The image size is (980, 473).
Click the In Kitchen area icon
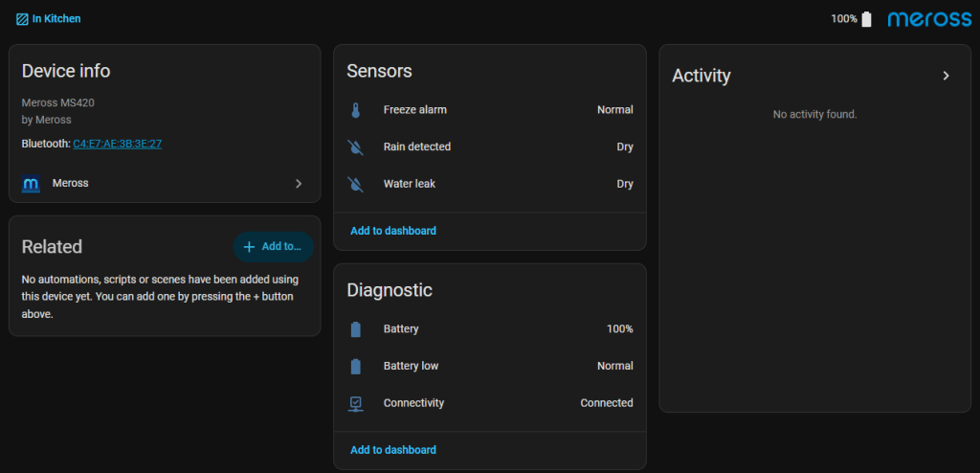pyautogui.click(x=22, y=19)
